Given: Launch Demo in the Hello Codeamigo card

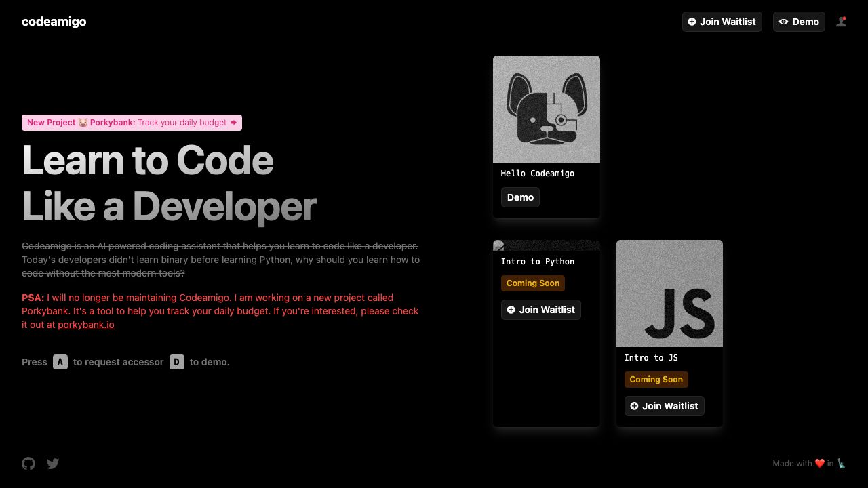Looking at the screenshot, I should click(x=520, y=197).
